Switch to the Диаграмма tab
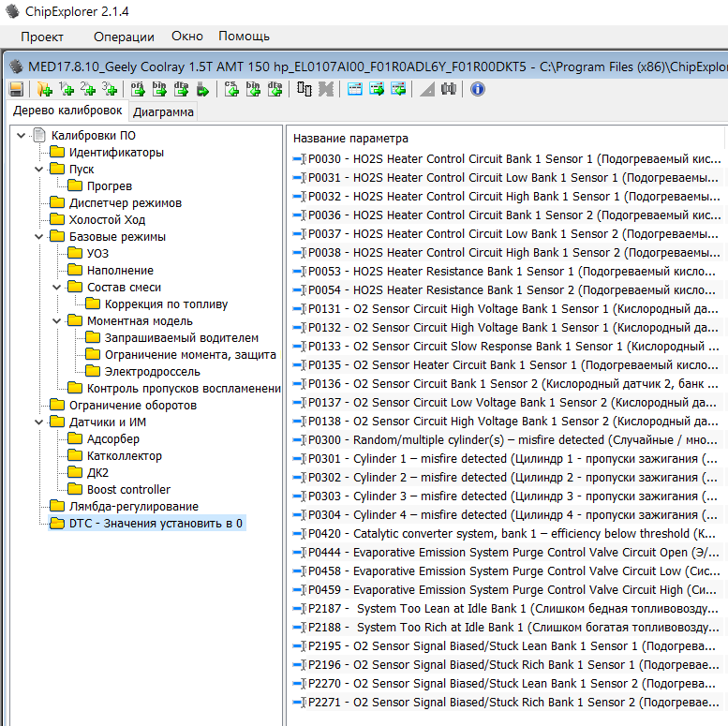Image resolution: width=728 pixels, height=726 pixels. (x=163, y=112)
